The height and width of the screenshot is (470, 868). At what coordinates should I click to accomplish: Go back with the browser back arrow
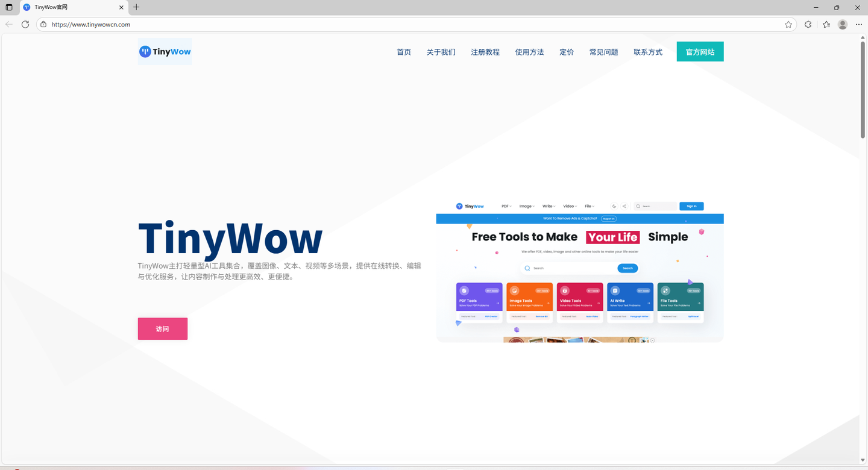click(8, 24)
